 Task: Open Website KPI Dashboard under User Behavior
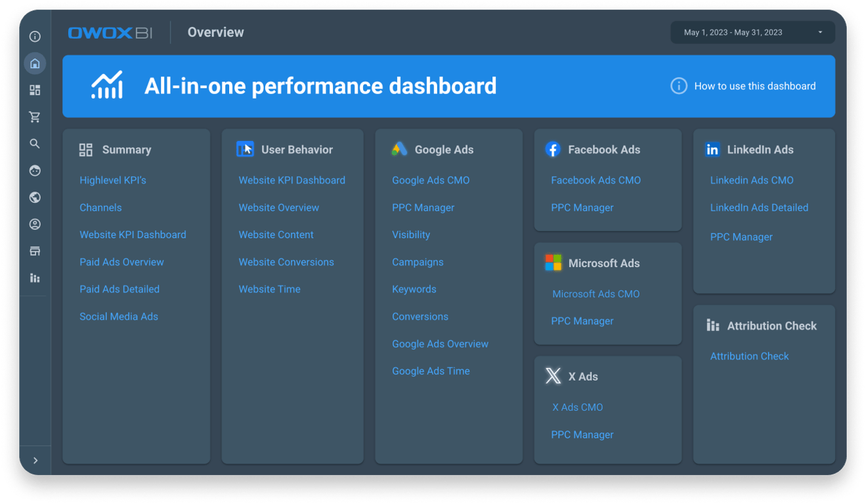[292, 180]
